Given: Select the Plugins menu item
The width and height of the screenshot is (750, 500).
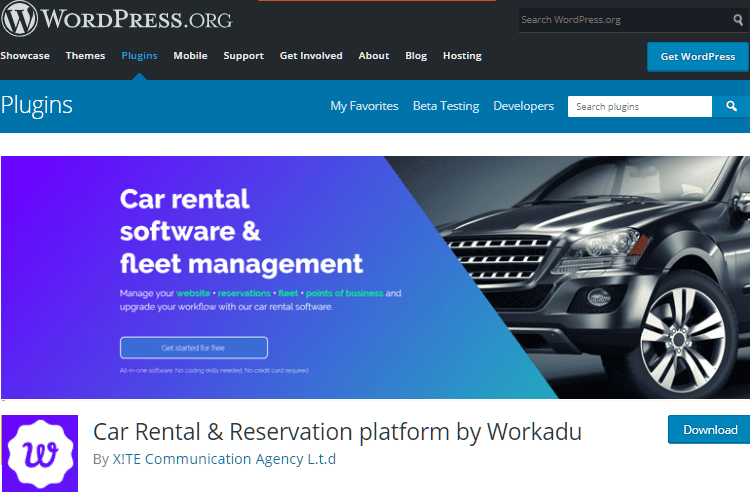Looking at the screenshot, I should (139, 56).
